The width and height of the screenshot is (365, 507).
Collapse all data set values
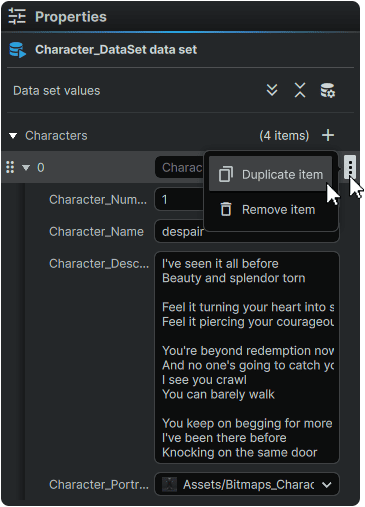point(300,90)
